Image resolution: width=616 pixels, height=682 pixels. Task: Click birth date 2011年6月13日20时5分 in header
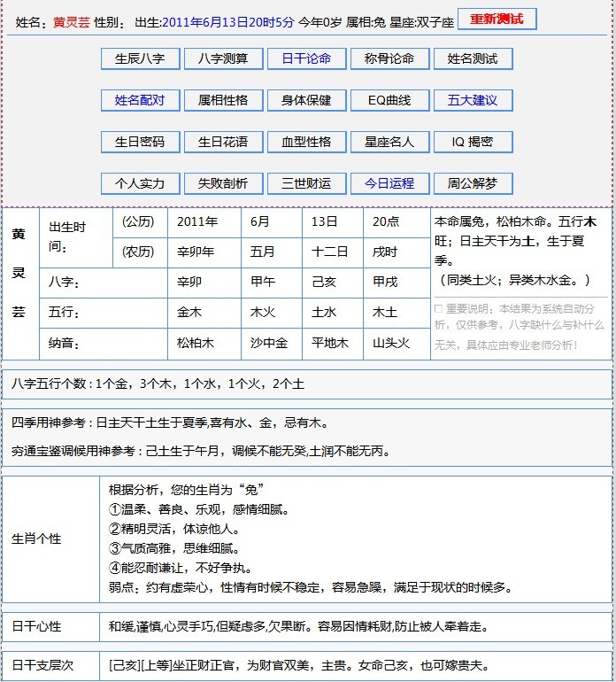227,22
